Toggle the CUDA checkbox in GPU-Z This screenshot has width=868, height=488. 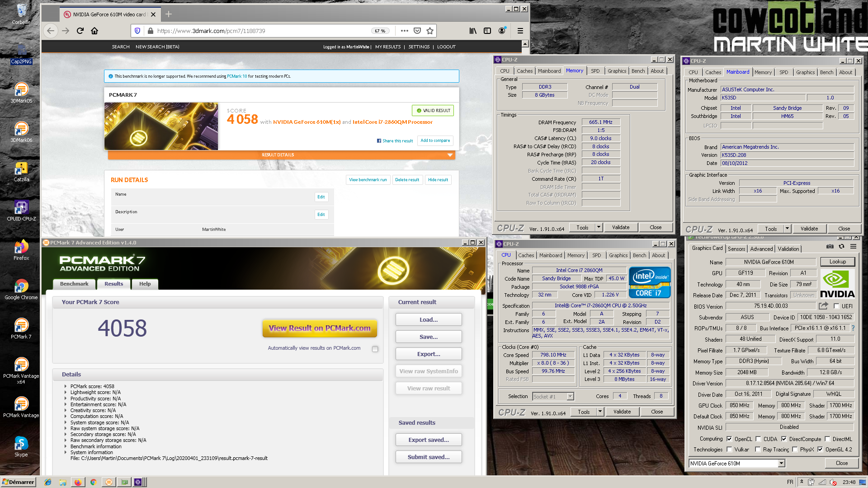click(x=758, y=439)
